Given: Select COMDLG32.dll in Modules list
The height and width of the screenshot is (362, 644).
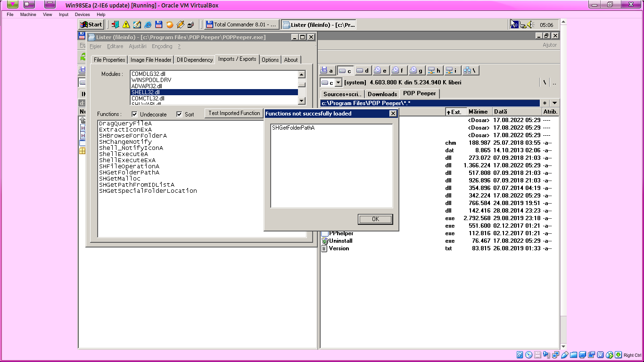Looking at the screenshot, I should click(x=214, y=74).
